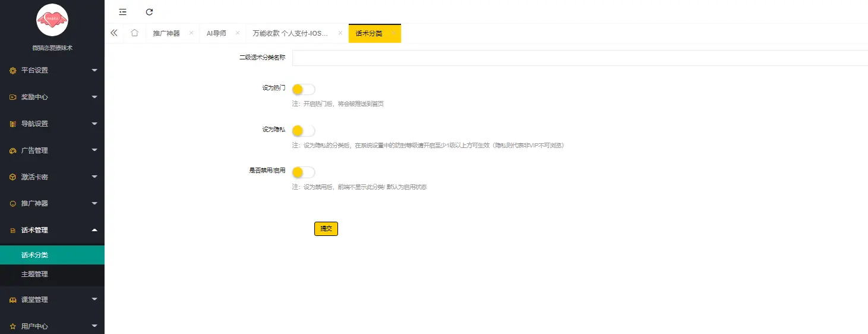The height and width of the screenshot is (334, 868).
Task: Expand the 课堂管理 menu arrow
Action: click(x=94, y=300)
